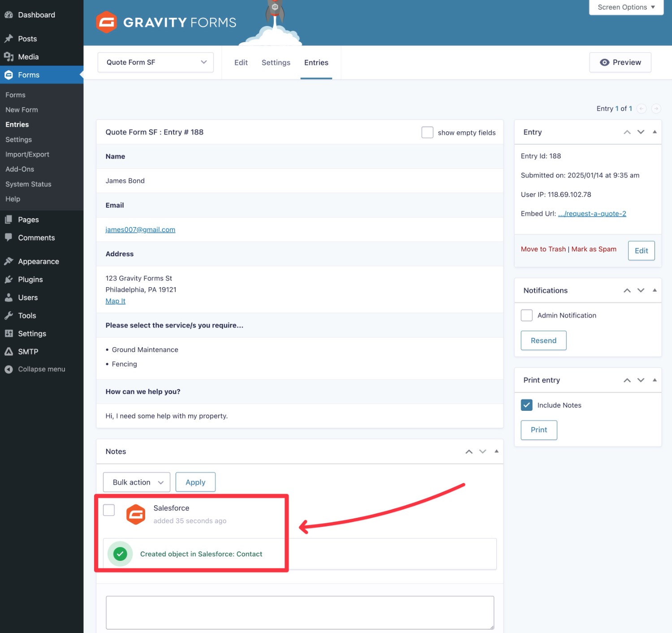Click the Print button
The height and width of the screenshot is (633, 672).
(x=539, y=430)
